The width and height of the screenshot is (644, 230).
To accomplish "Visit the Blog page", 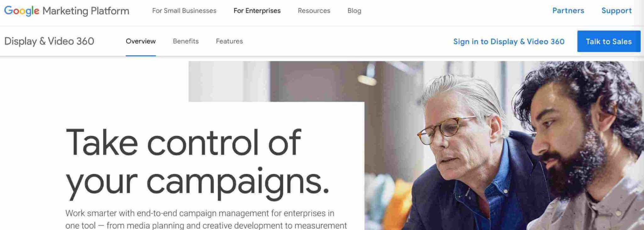I will tap(354, 11).
